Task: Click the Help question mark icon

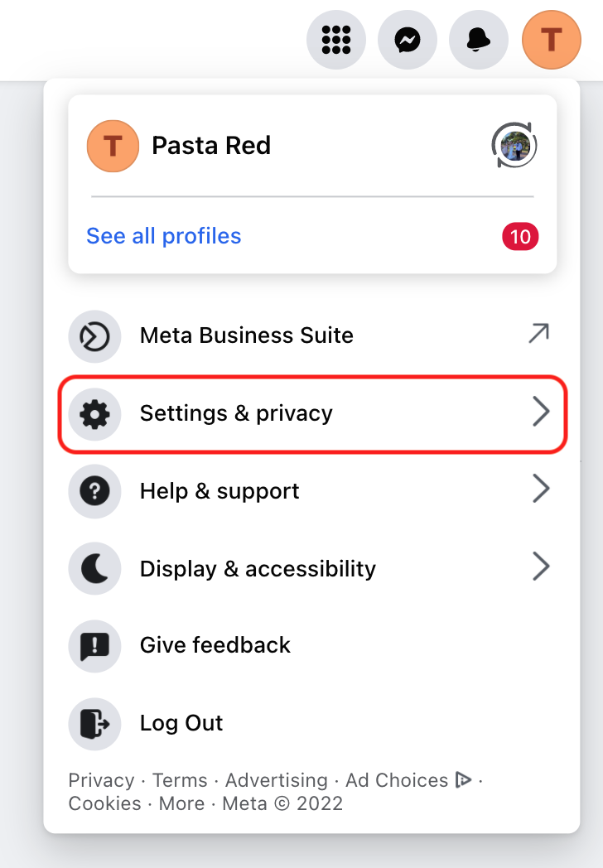Action: [x=94, y=490]
